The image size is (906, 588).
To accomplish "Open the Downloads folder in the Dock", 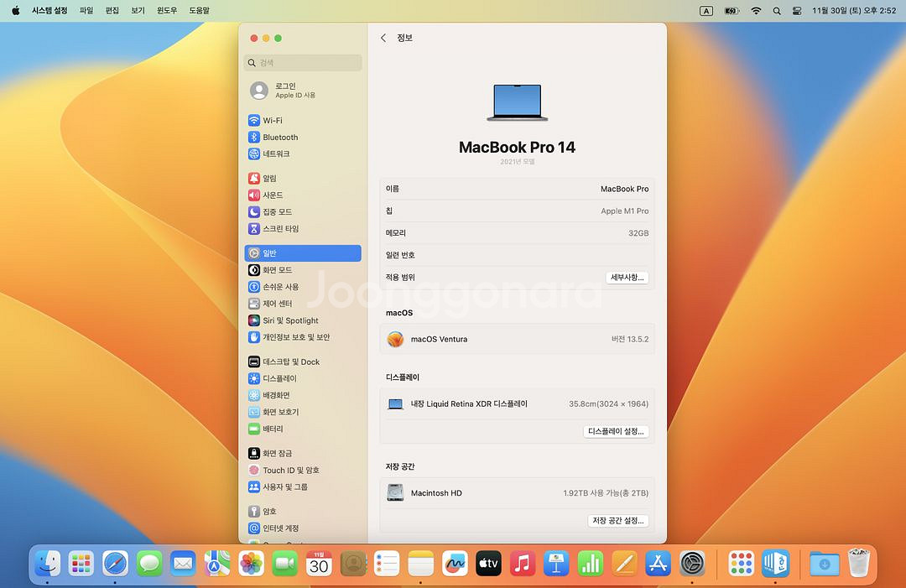I will (825, 563).
